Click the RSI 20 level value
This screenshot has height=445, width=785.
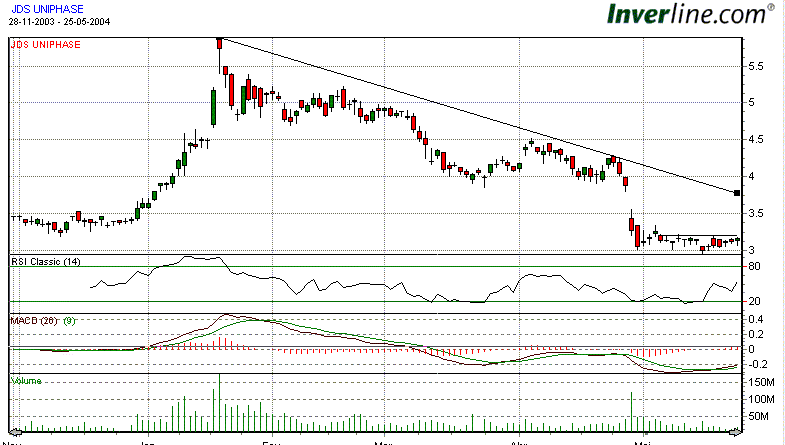pos(754,301)
